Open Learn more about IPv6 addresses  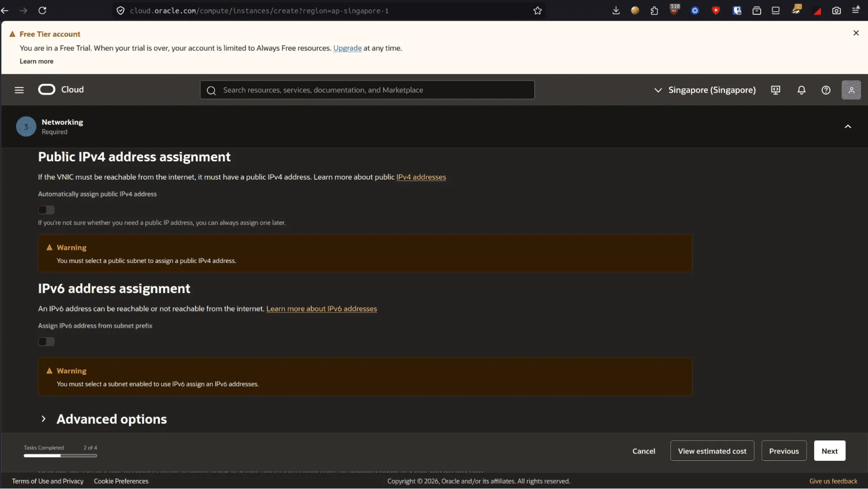tap(321, 309)
